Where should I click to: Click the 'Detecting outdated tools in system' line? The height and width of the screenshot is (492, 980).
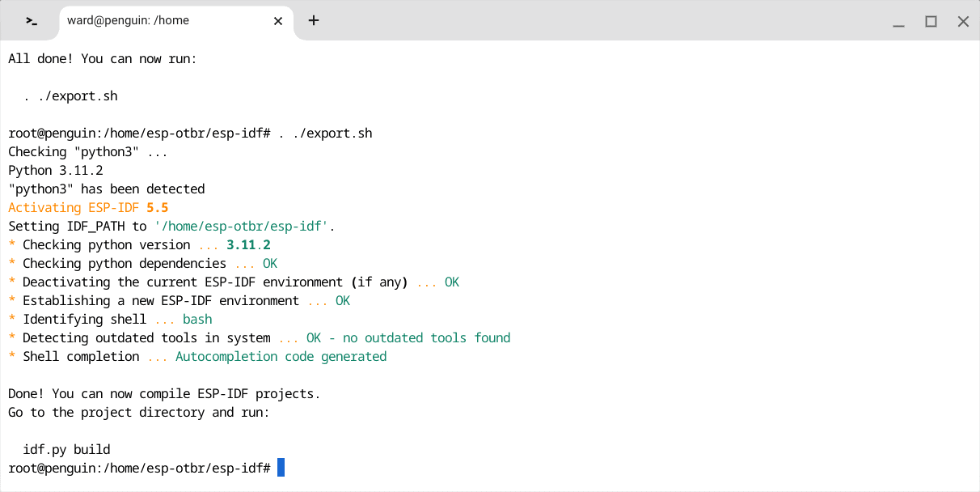(x=260, y=338)
